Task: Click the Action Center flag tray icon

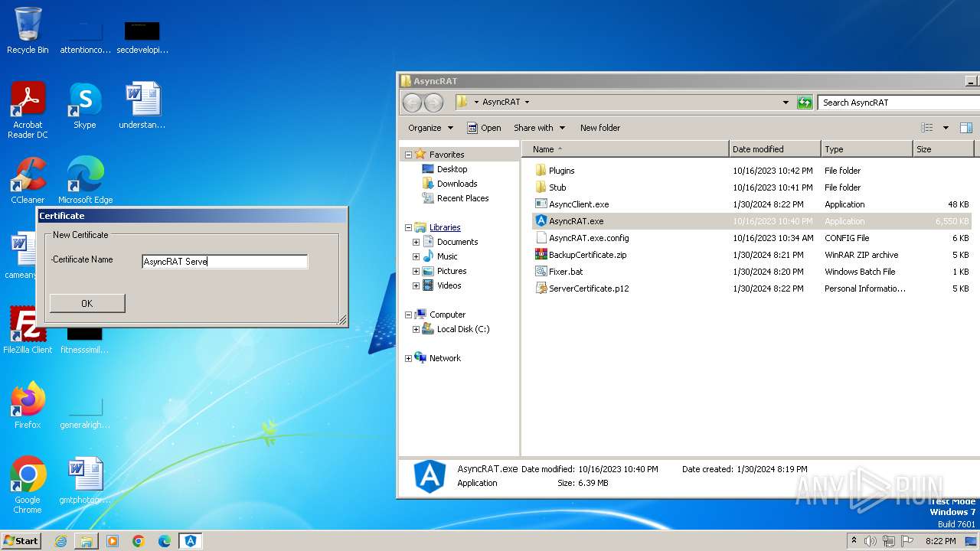Action: click(908, 541)
